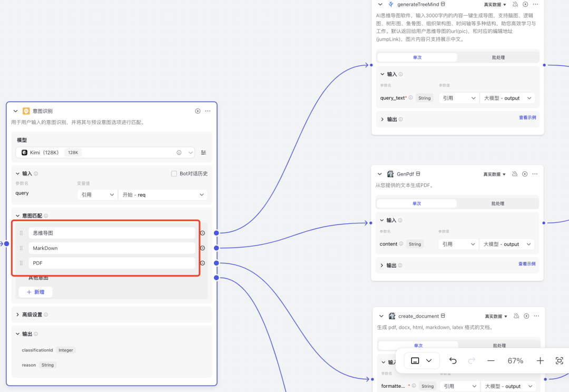Run the generateTreeMind node via its play icon
The height and width of the screenshot is (392, 569).
coord(526,4)
